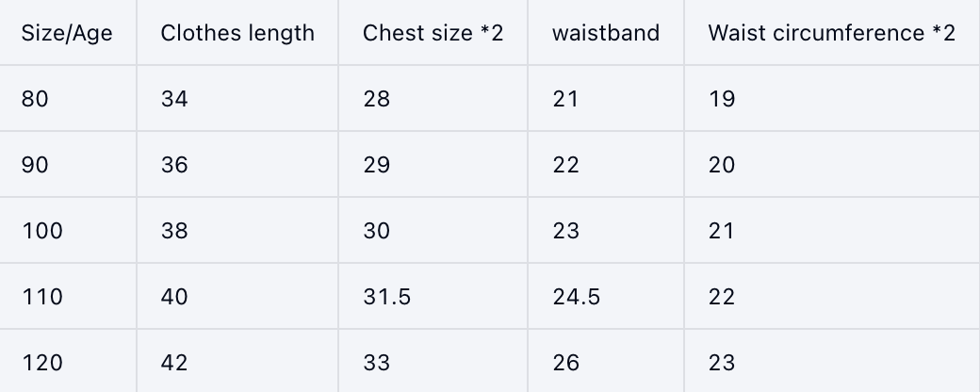Select the Waist circumference *2 header

(x=831, y=33)
